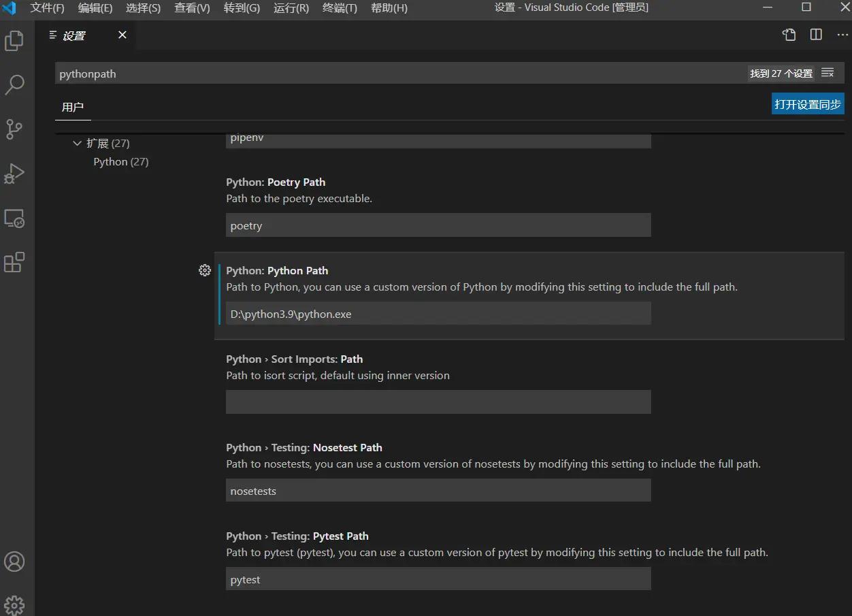Open the 编辑(E) menu
The image size is (852, 616).
click(95, 7)
